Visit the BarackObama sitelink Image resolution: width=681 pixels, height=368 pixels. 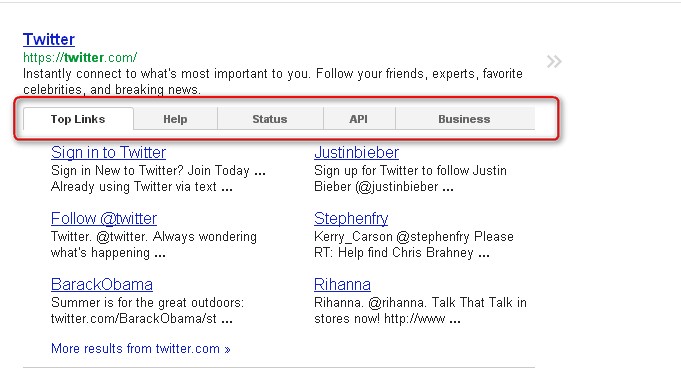point(102,285)
